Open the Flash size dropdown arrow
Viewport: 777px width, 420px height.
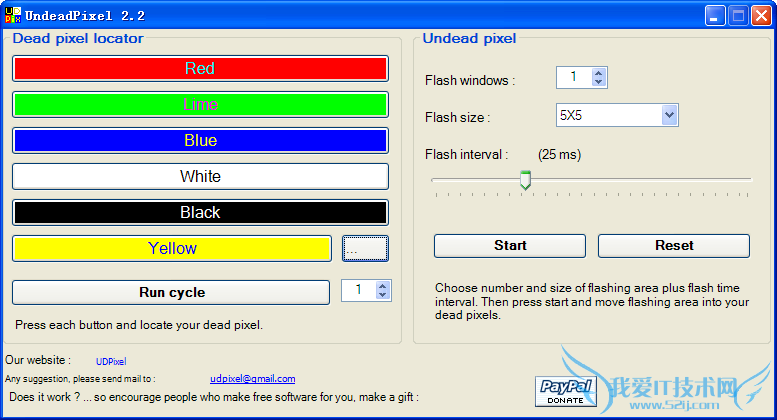669,115
